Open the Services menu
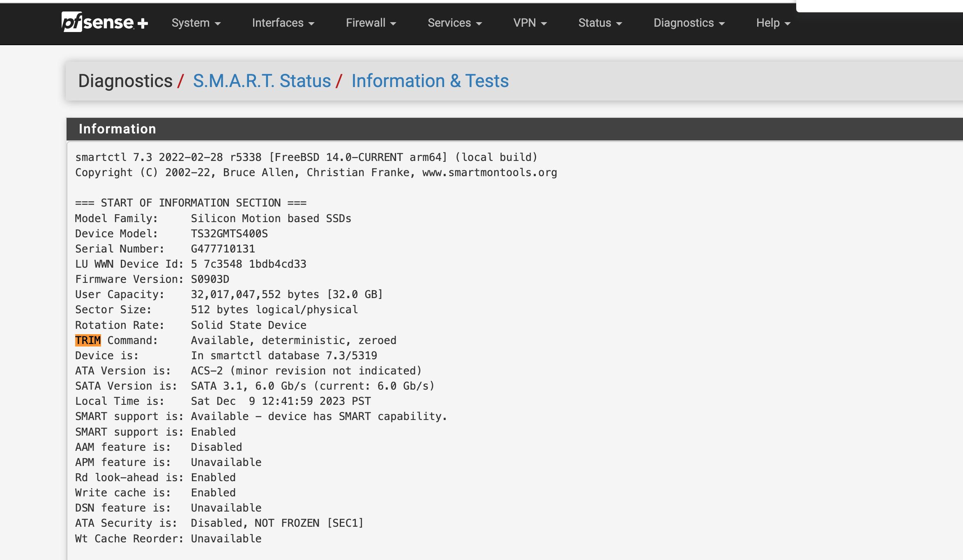963x560 pixels. pos(455,23)
